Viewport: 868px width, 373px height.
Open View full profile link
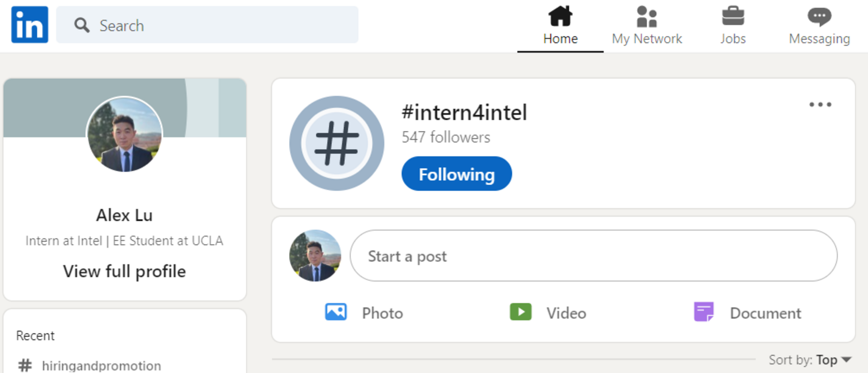click(x=125, y=271)
